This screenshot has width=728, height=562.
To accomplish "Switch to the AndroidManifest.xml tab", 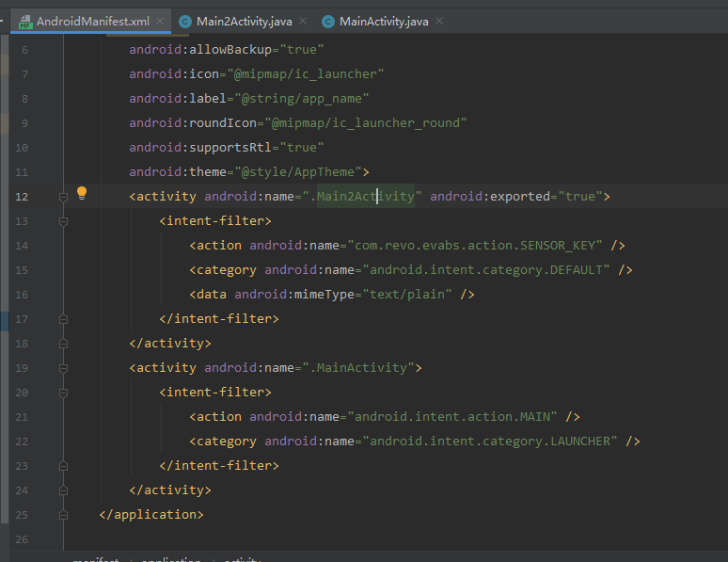I will tap(93, 22).
